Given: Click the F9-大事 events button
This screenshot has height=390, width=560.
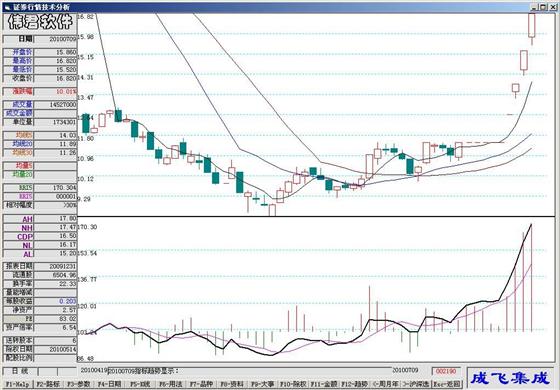Looking at the screenshot, I should (262, 385).
